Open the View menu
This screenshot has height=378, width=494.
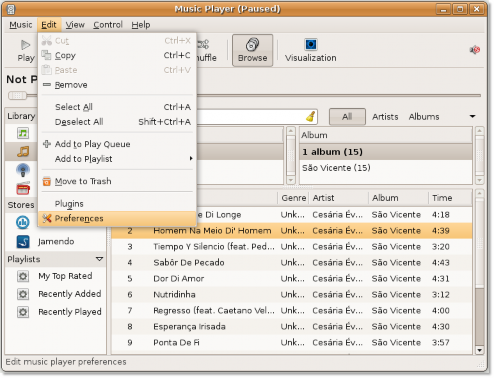click(75, 25)
